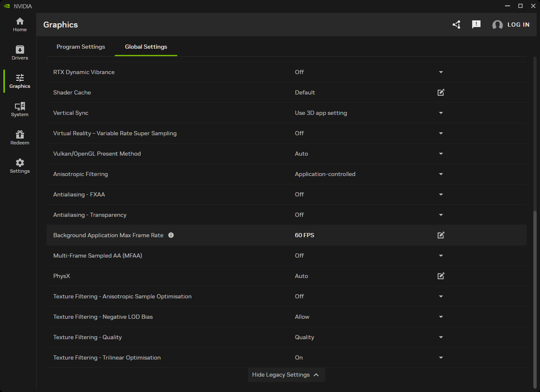Image resolution: width=540 pixels, height=392 pixels.
Task: Expand the Trilinear Optimisation dropdown
Action: coord(441,357)
